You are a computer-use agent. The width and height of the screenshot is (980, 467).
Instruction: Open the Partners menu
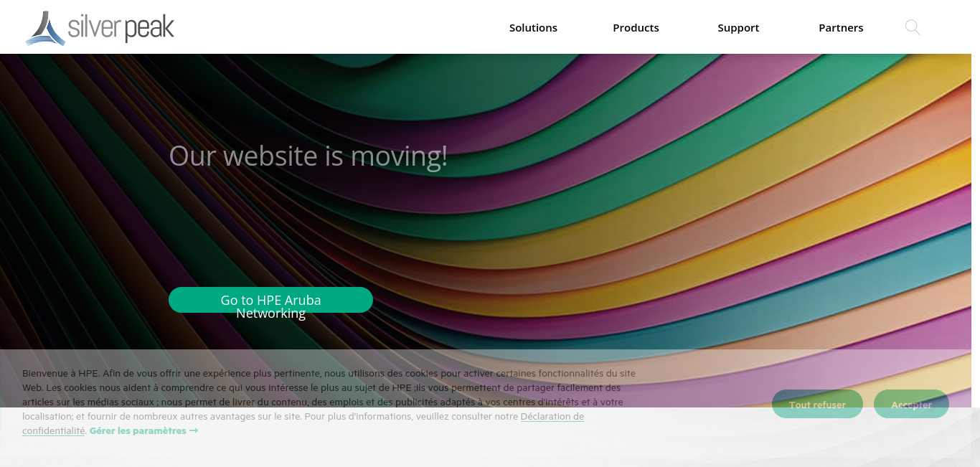click(841, 28)
